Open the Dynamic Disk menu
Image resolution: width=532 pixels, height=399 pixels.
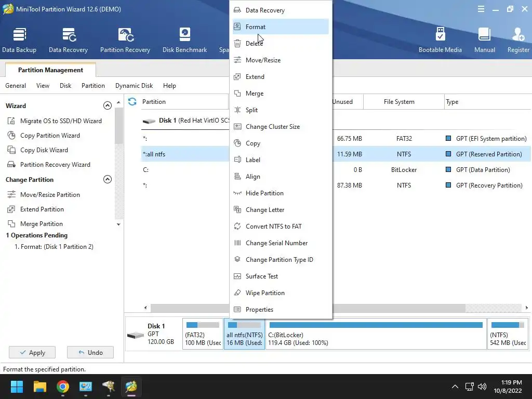coord(134,86)
